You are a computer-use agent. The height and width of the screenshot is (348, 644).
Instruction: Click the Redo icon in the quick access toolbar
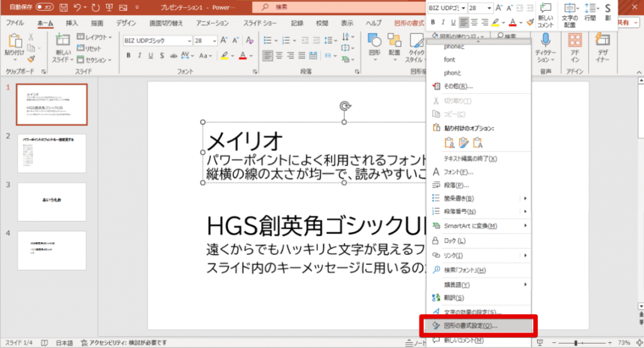point(96,7)
